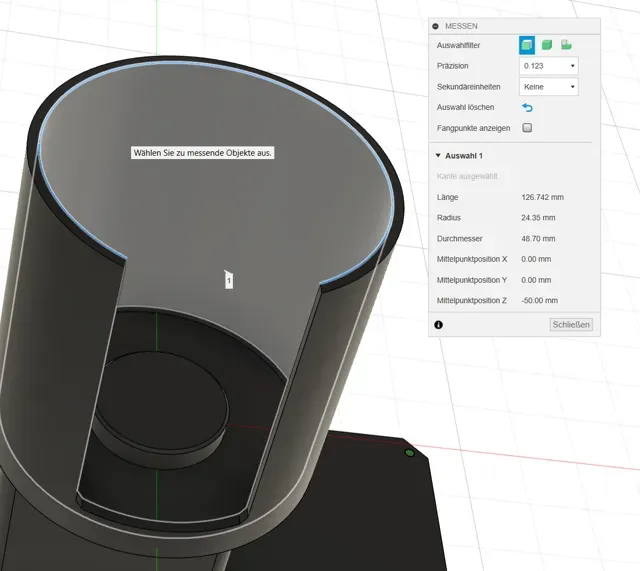Click the Länge label
Viewport: 640px width, 571px height.
pos(447,197)
